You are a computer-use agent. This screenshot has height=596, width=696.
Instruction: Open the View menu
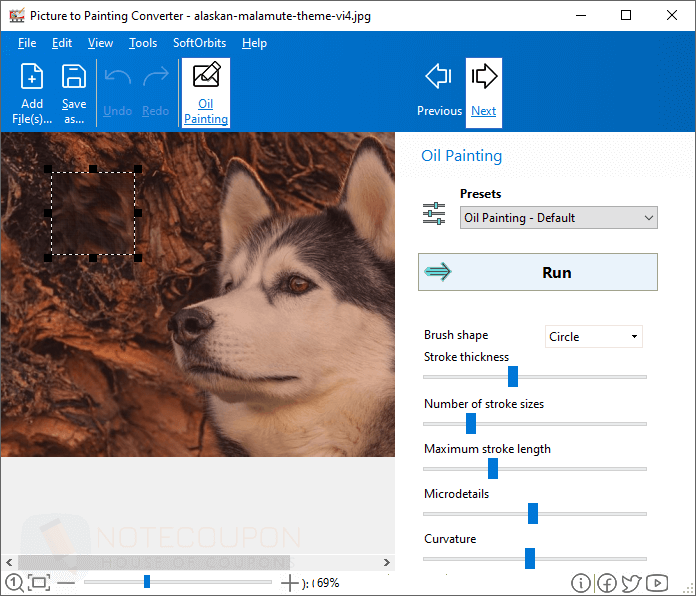tap(100, 43)
